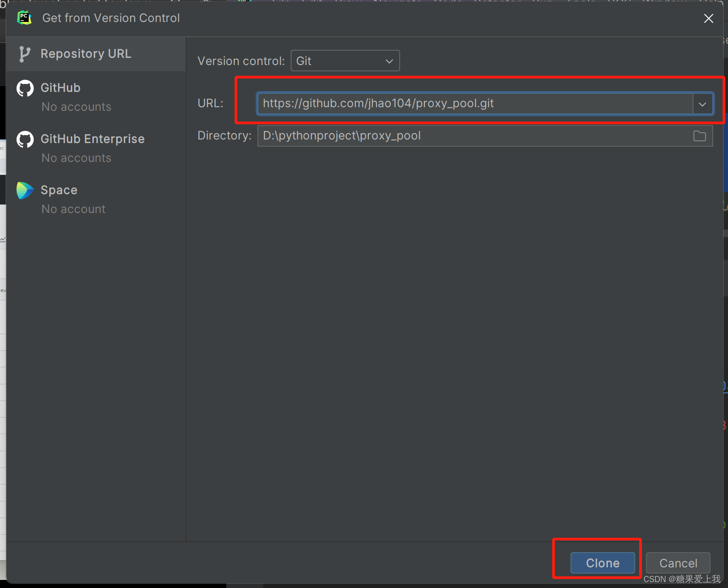This screenshot has height=588, width=728.
Task: Click 'No accounts' text under GitHub
Action: click(x=76, y=107)
